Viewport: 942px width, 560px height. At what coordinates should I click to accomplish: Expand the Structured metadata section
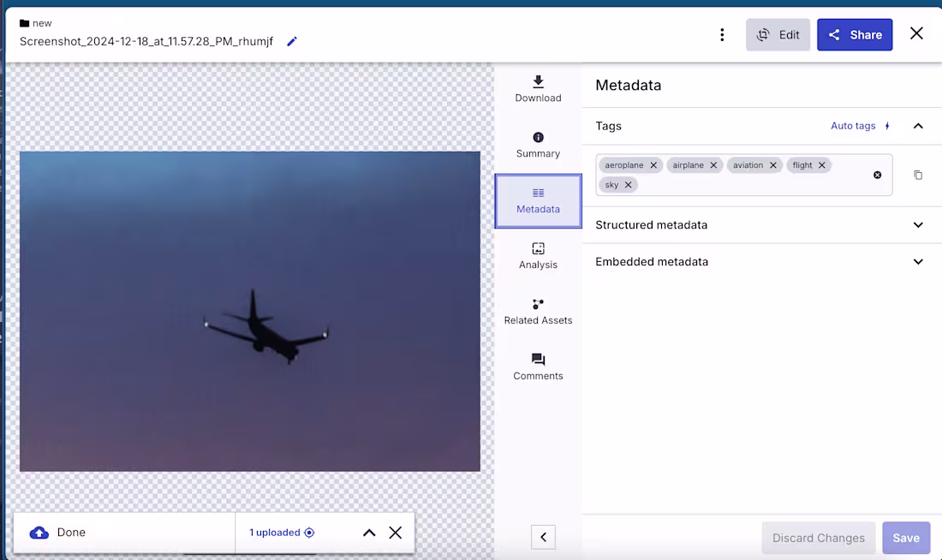pos(918,225)
